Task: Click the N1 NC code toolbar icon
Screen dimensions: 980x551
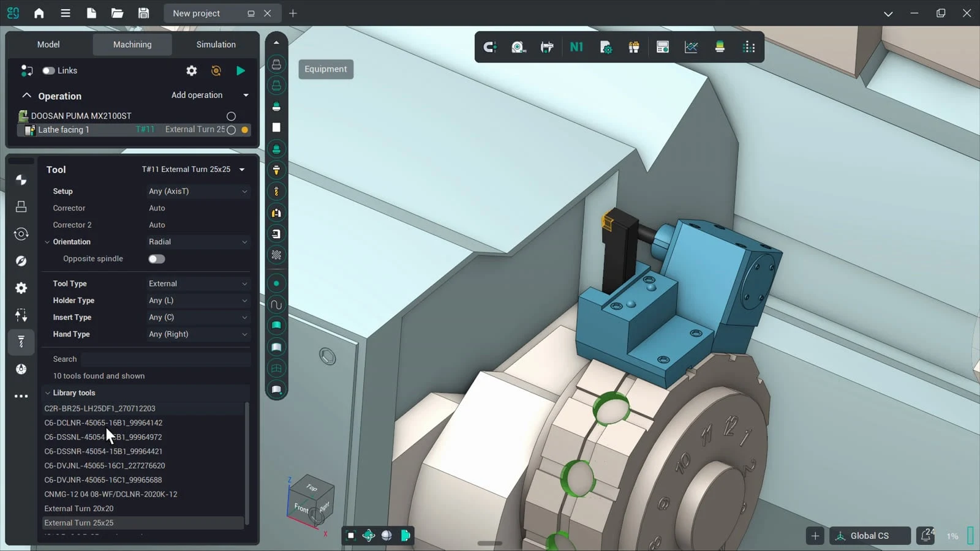Action: tap(576, 47)
